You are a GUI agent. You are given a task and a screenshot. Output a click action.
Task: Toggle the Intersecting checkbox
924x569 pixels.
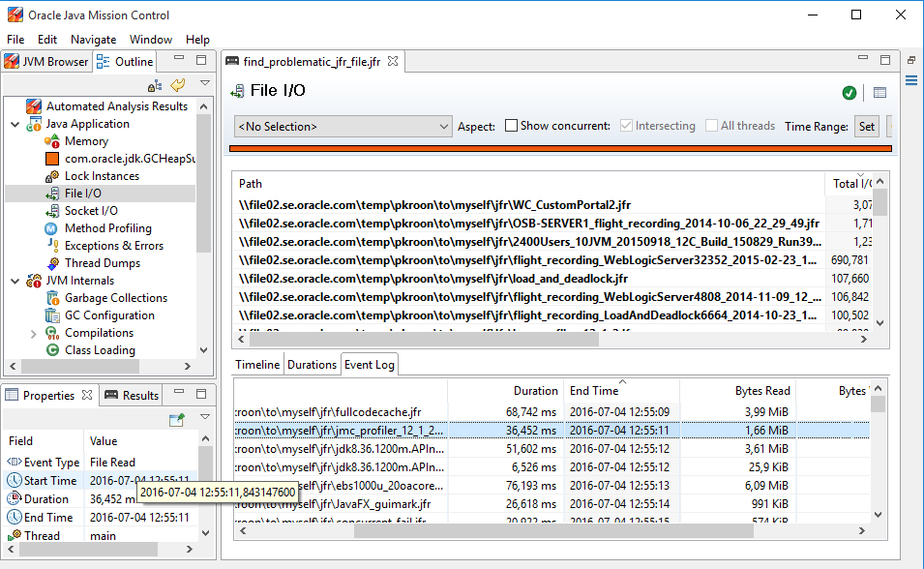click(627, 126)
